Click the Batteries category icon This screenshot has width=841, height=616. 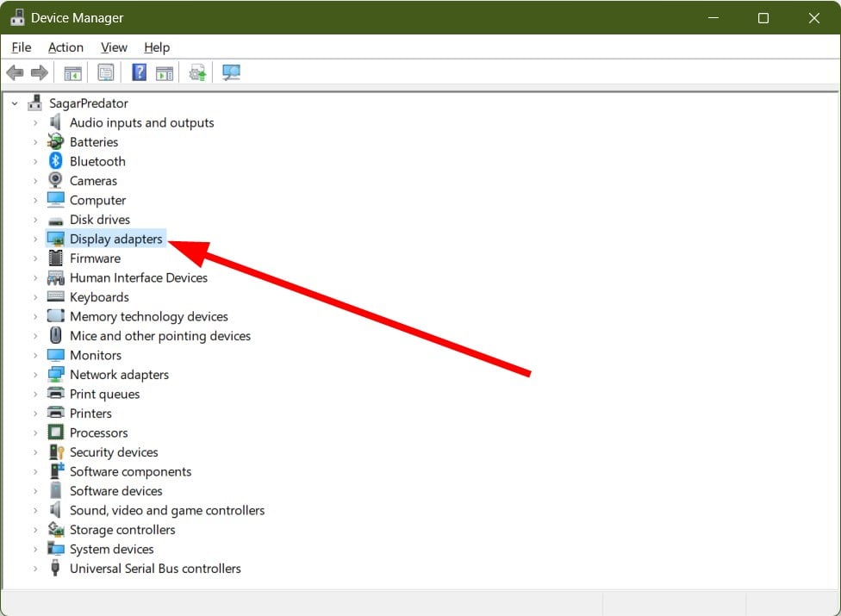click(55, 141)
